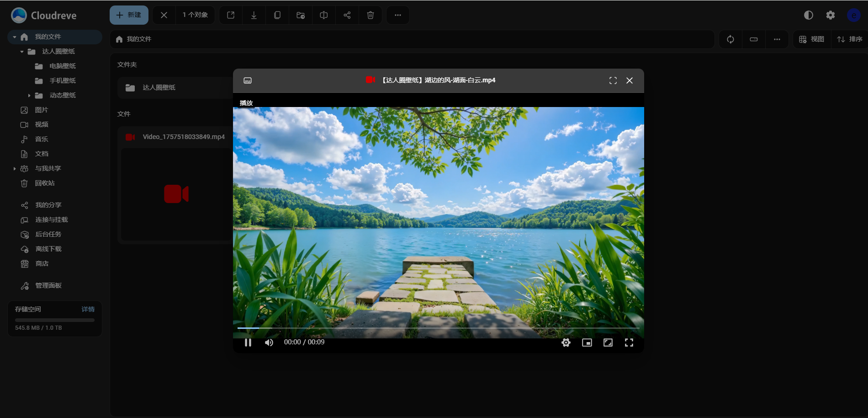This screenshot has height=418, width=868.
Task: Enter video fullscreen mode
Action: pyautogui.click(x=629, y=343)
